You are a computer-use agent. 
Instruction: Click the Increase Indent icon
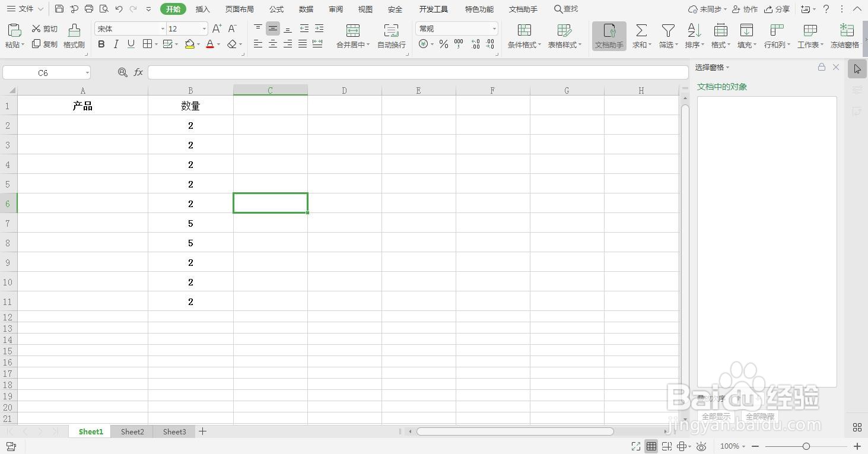(x=319, y=28)
